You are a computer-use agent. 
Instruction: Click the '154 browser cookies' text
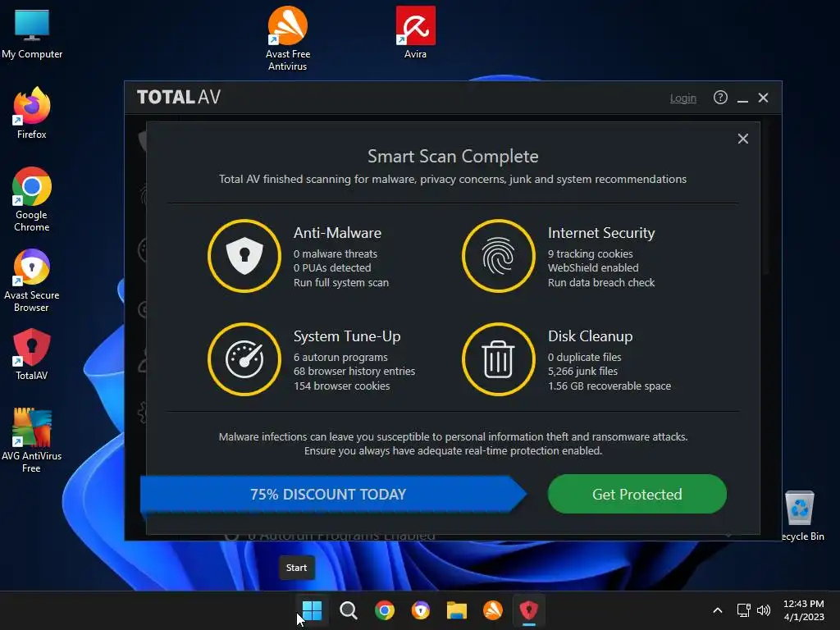[342, 386]
